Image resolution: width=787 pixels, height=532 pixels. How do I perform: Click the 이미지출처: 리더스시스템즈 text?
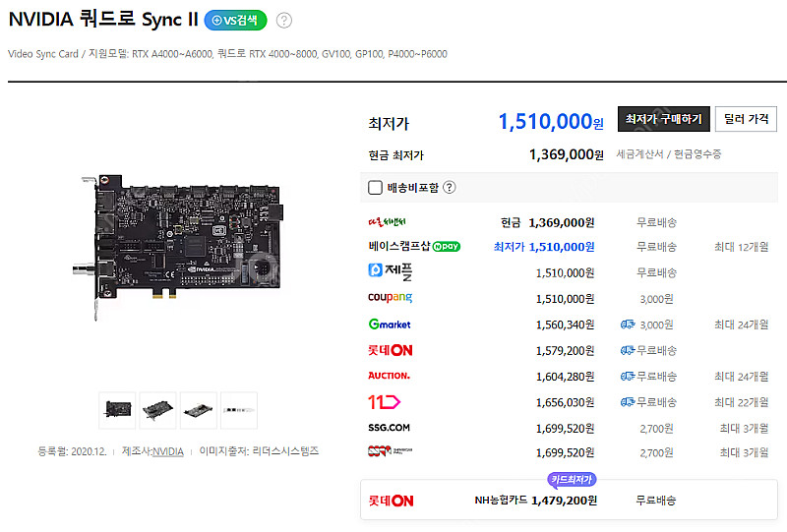259,451
